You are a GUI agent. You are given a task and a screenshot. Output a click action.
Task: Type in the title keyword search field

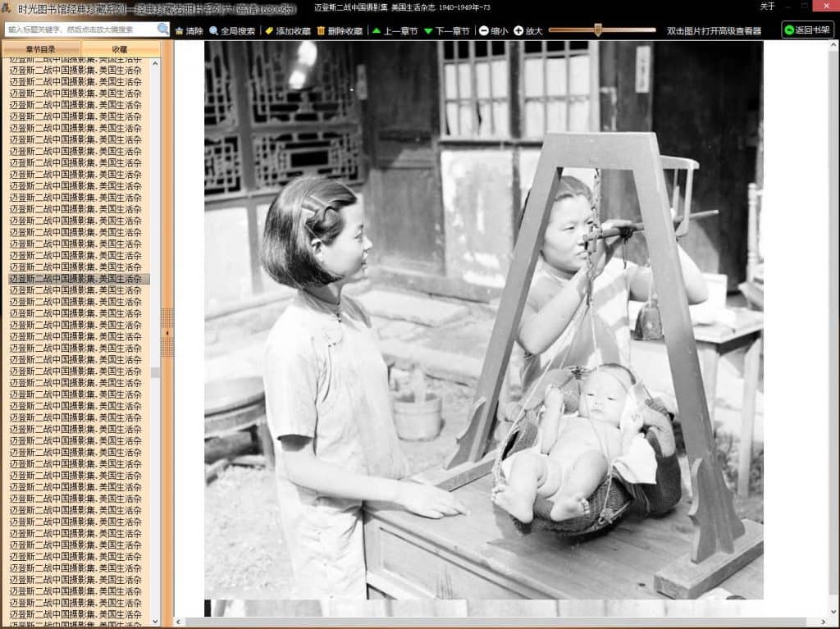pyautogui.click(x=80, y=30)
